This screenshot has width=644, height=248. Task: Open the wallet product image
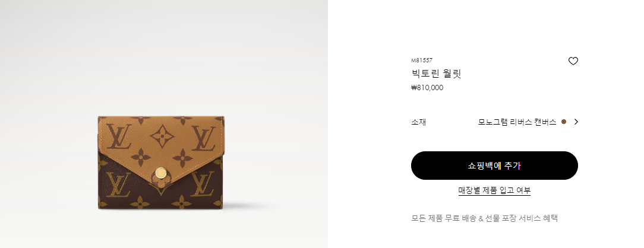click(161, 163)
